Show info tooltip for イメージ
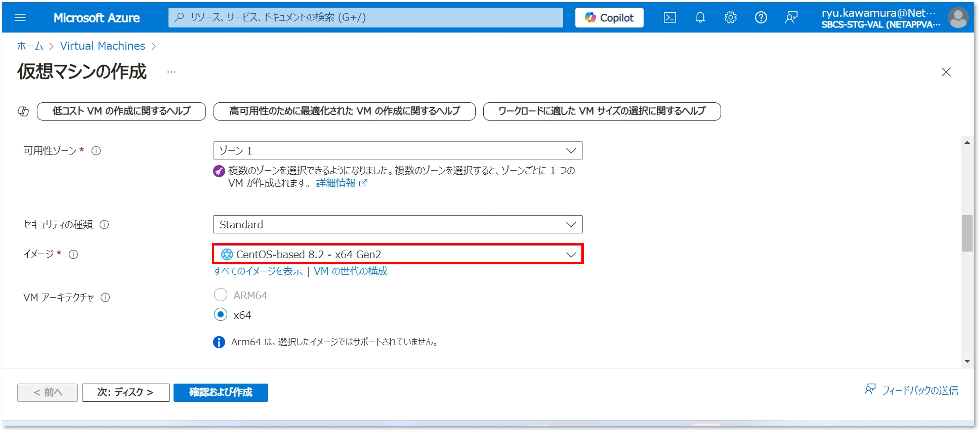 tap(74, 254)
